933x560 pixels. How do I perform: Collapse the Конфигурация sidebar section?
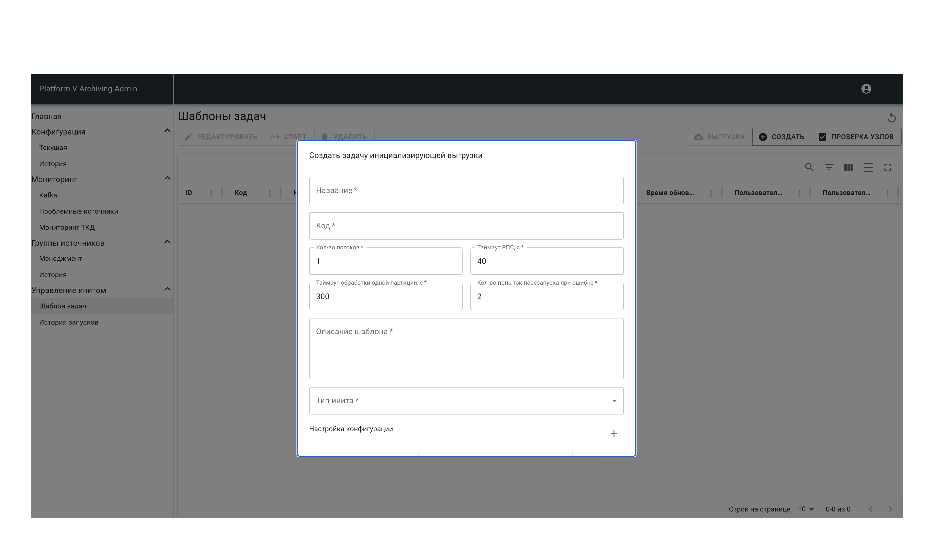[167, 131]
